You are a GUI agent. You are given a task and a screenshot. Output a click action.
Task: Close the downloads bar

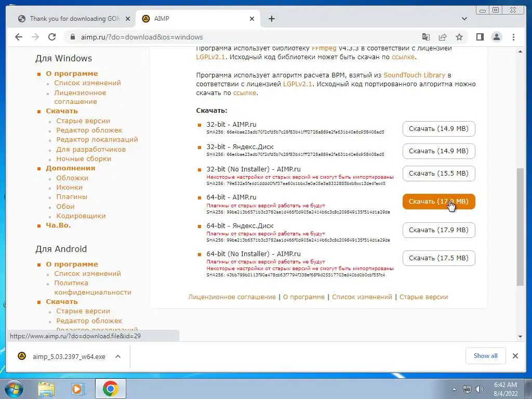(x=515, y=356)
